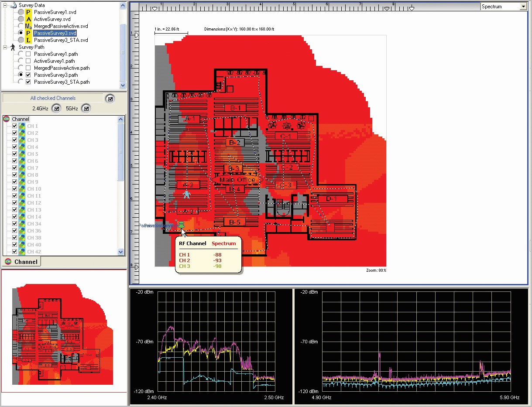Click the red CH icon at channel tree root
This screenshot has width=532, height=407.
[x=6, y=119]
